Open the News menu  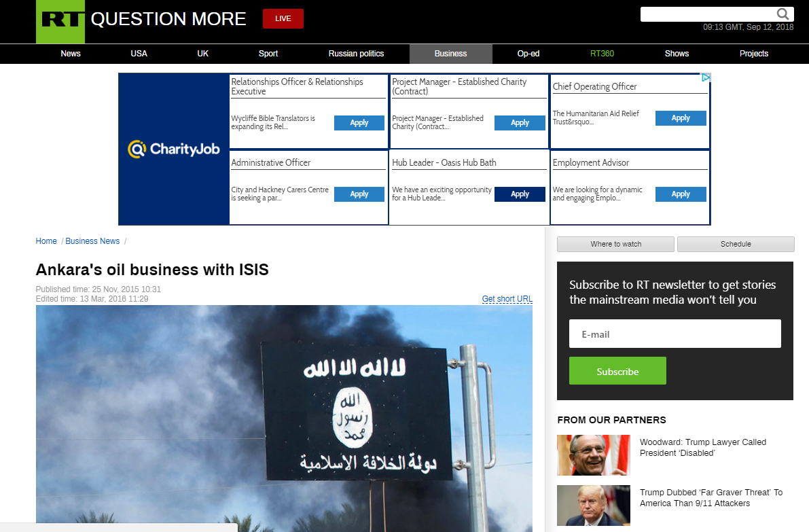pos(71,54)
